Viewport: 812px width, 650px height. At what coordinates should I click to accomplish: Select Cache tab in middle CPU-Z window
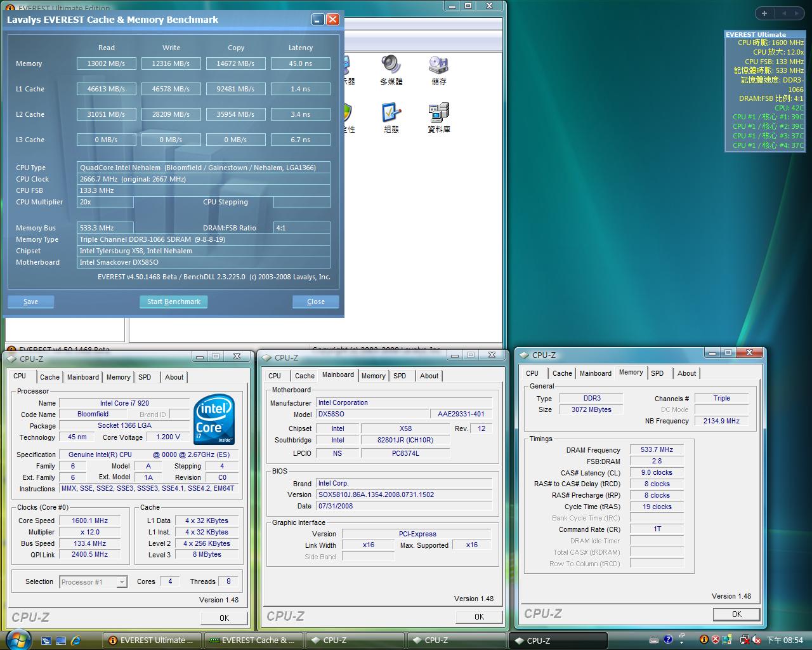tap(304, 376)
